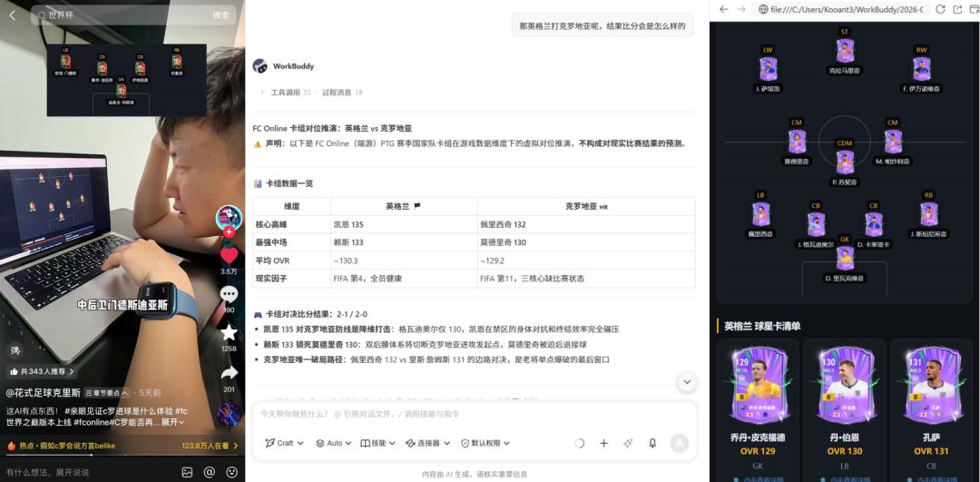The height and width of the screenshot is (482, 980).
Task: Open the 乔丹·皮克福德 OVR 129 card
Action: [758, 409]
